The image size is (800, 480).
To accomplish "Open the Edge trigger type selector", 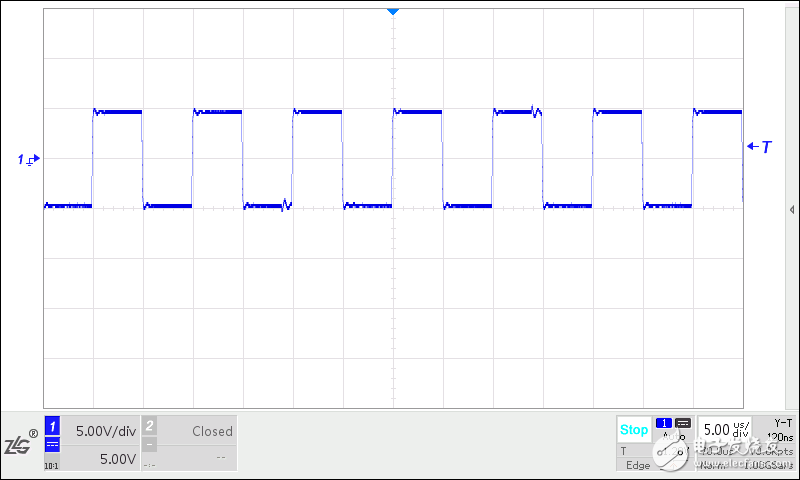I will pos(637,465).
